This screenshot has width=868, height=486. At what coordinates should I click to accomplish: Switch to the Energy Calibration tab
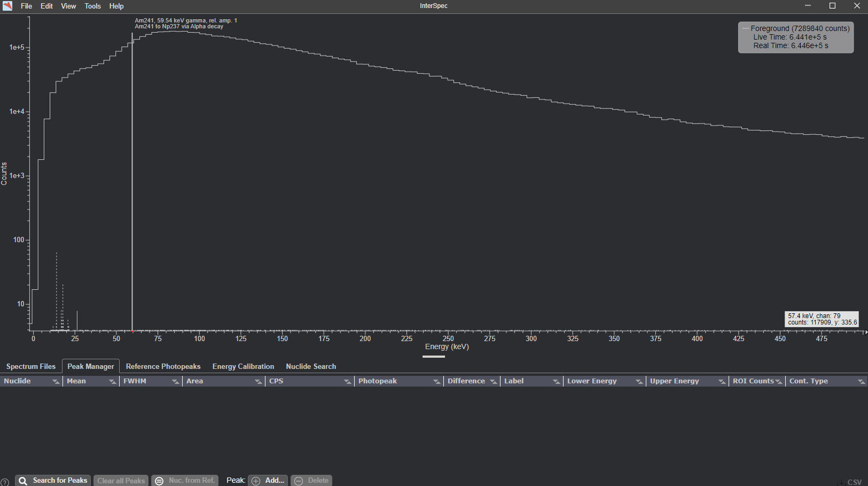243,366
